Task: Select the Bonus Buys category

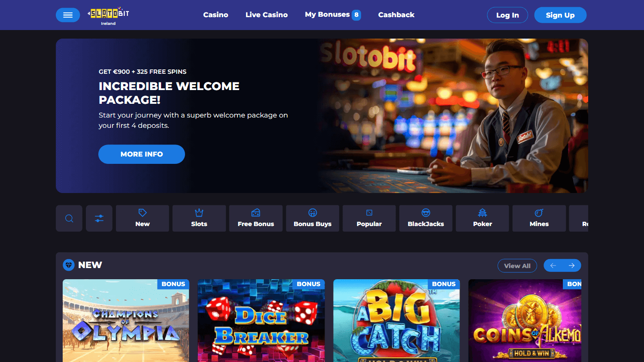Action: (313, 218)
